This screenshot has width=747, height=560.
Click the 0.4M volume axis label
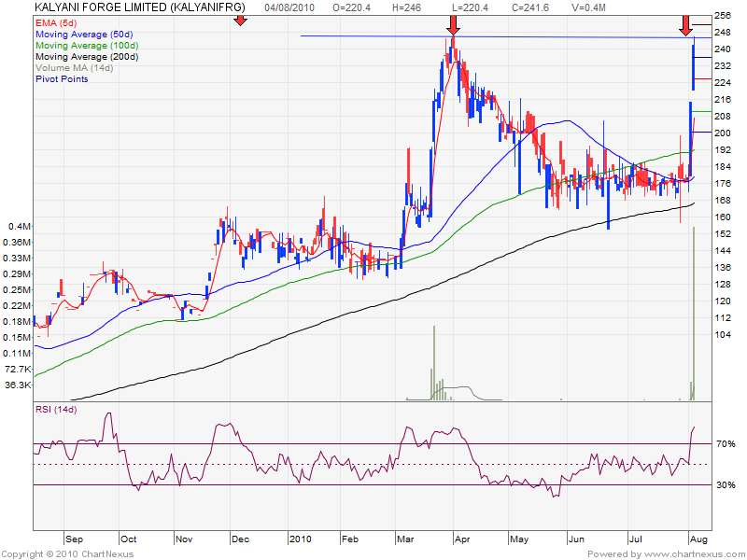point(20,226)
